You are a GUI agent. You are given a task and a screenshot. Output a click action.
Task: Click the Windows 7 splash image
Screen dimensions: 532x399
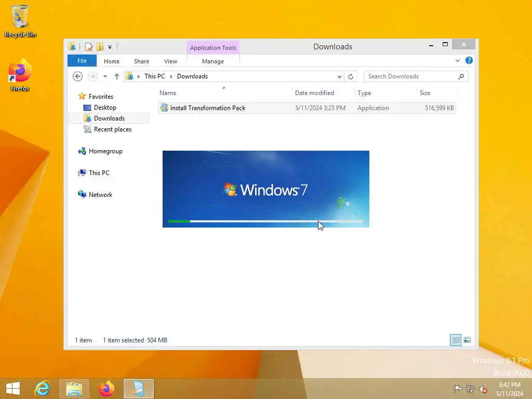(265, 189)
